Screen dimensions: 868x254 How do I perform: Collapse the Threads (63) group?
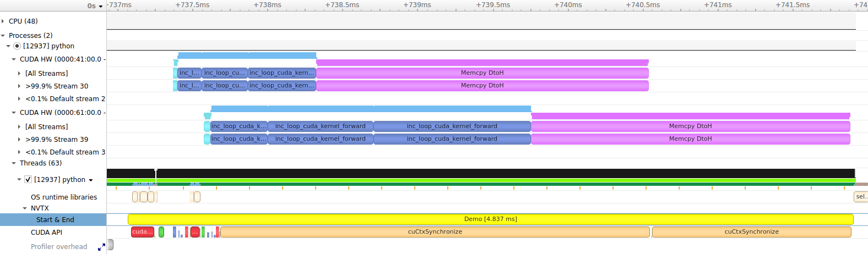[14, 163]
